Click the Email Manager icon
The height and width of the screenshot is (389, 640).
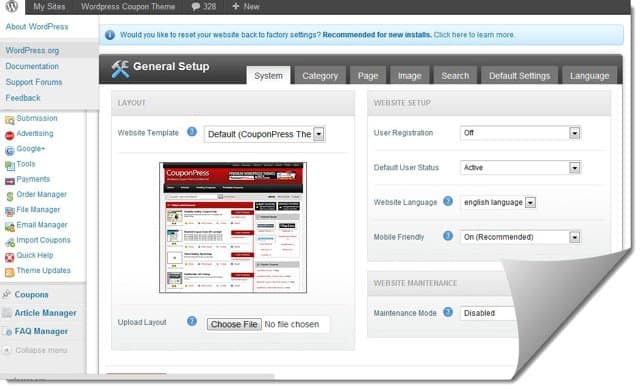tap(9, 227)
